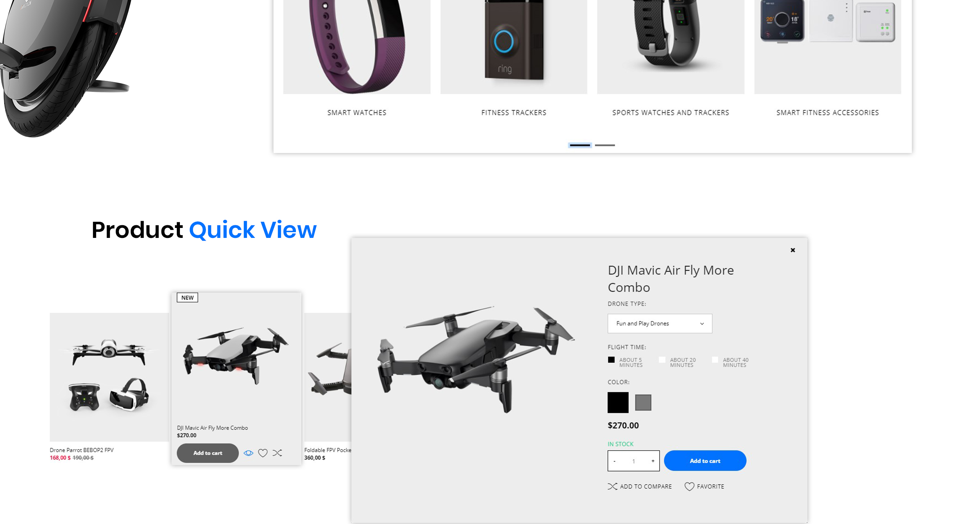Click the compare arrows icon on product card
The width and height of the screenshot is (980, 524).
[x=278, y=453]
